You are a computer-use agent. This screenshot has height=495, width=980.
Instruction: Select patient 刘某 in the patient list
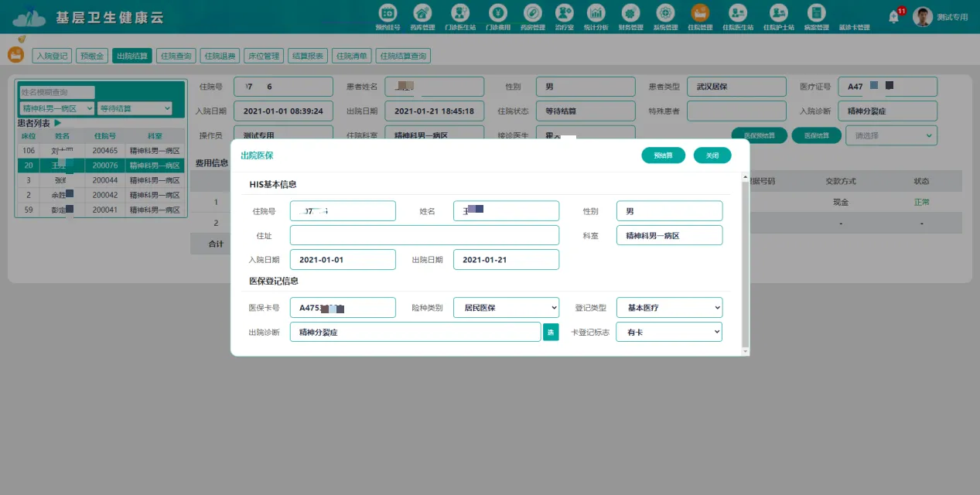62,150
